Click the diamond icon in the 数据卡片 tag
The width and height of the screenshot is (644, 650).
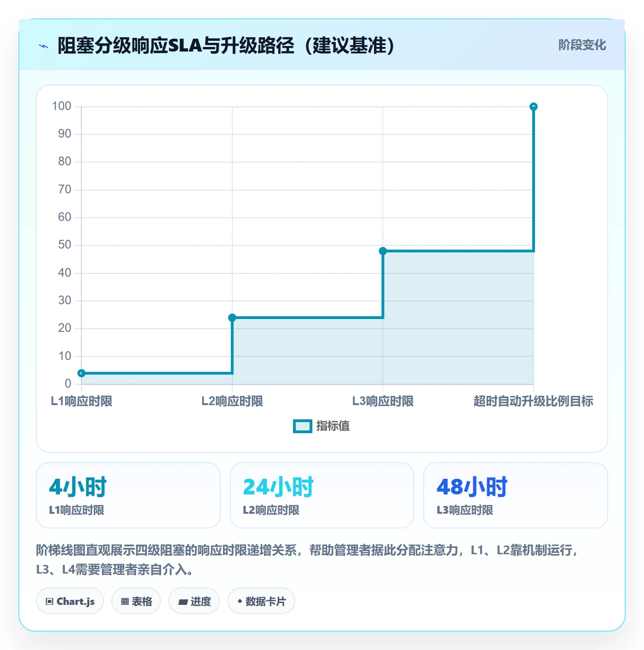(240, 601)
